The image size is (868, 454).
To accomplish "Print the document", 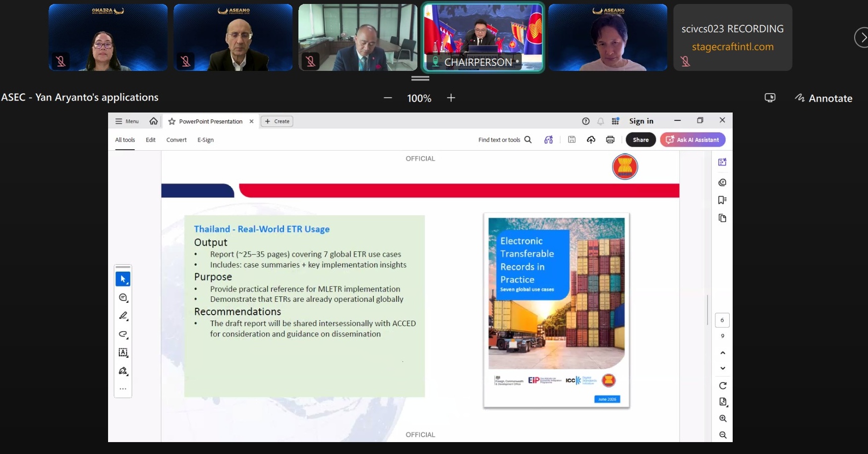I will pyautogui.click(x=610, y=140).
